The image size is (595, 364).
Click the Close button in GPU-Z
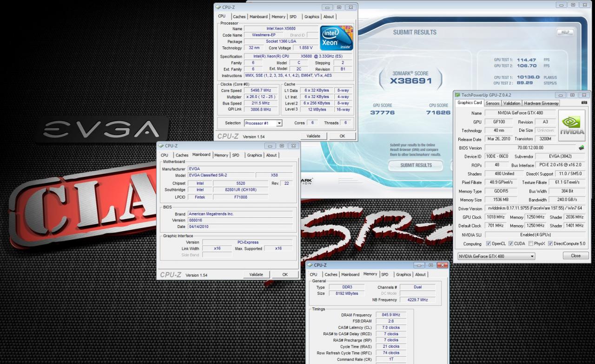(x=576, y=256)
